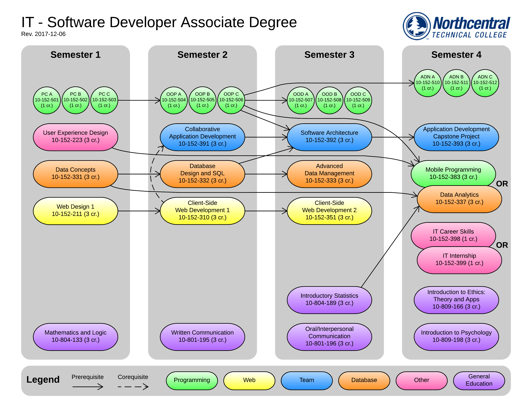Screen dimensions: 532x411
Task: Click the Semester 3 column heading
Action: (x=329, y=54)
